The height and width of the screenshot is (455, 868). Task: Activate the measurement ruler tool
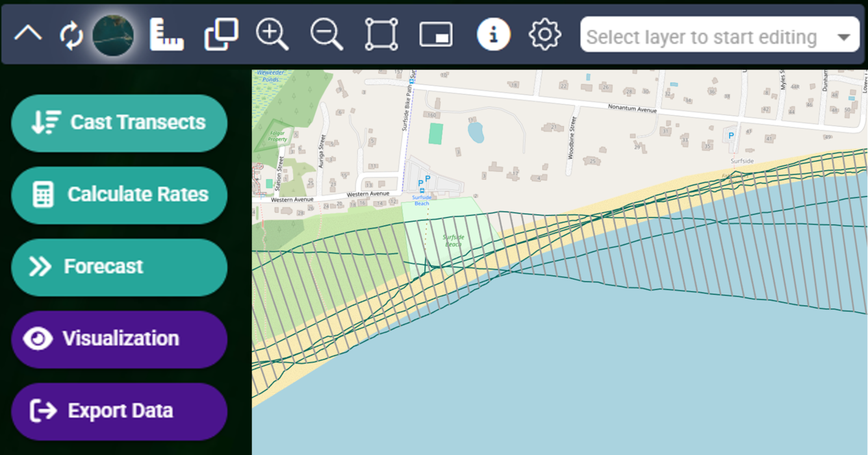point(166,34)
